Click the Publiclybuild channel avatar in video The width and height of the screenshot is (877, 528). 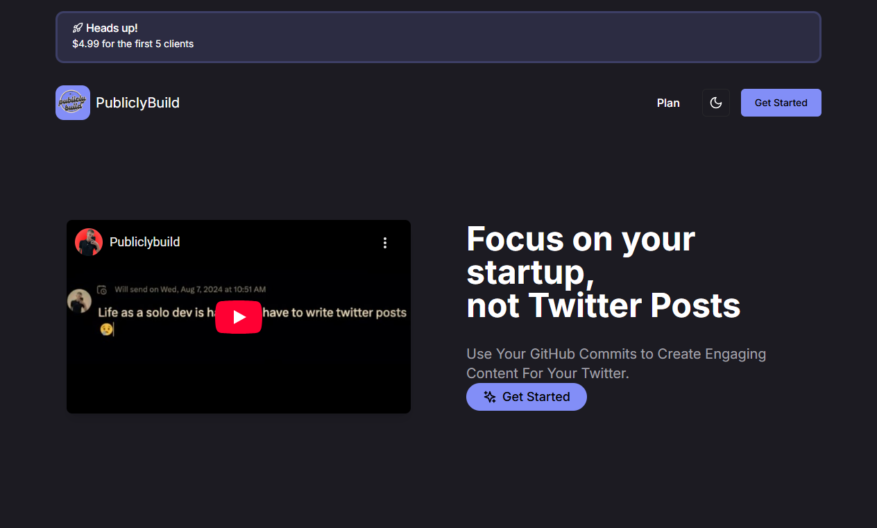click(89, 242)
